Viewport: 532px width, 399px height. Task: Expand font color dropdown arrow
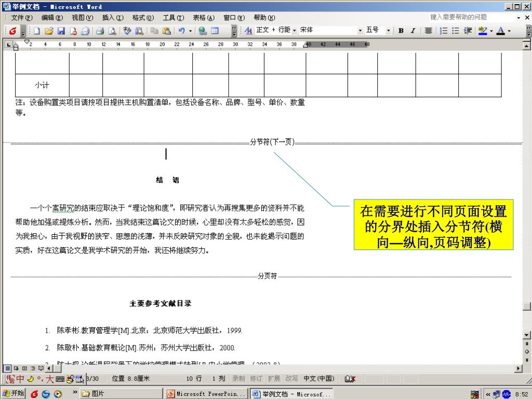[509, 31]
